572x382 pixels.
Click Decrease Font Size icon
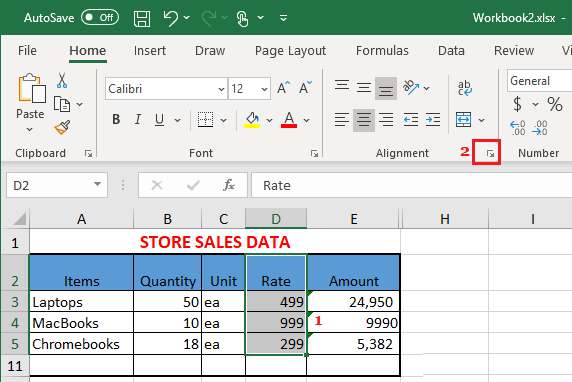[305, 88]
